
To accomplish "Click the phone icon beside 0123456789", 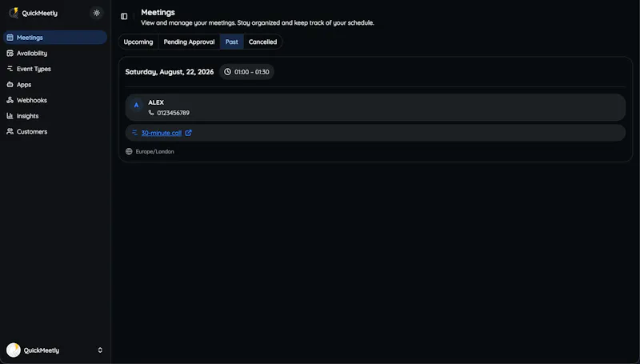I will tap(151, 113).
